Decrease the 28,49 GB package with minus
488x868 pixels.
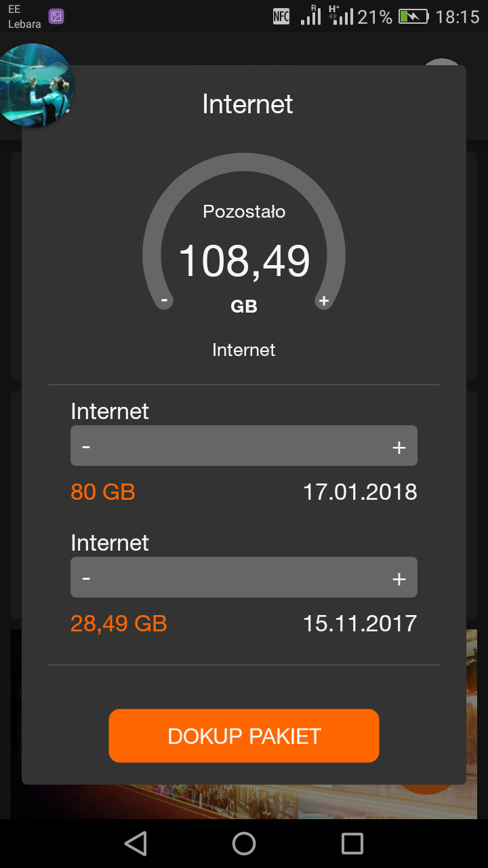pyautogui.click(x=85, y=577)
